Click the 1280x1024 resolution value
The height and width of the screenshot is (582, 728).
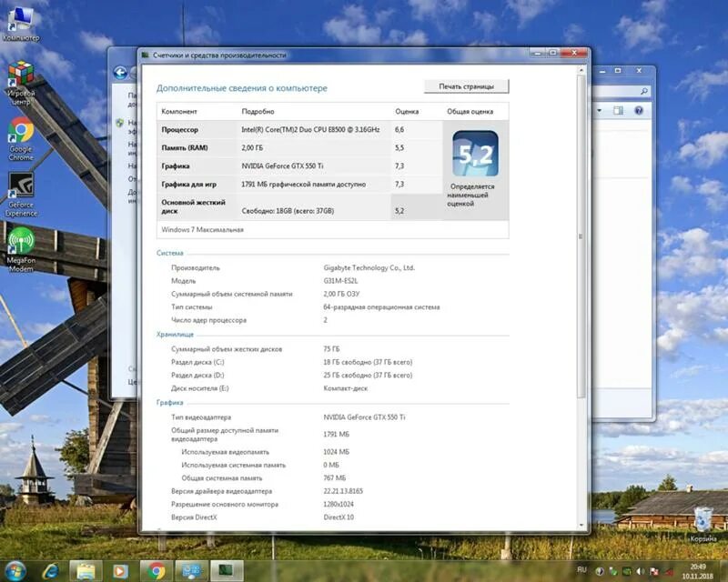338,504
